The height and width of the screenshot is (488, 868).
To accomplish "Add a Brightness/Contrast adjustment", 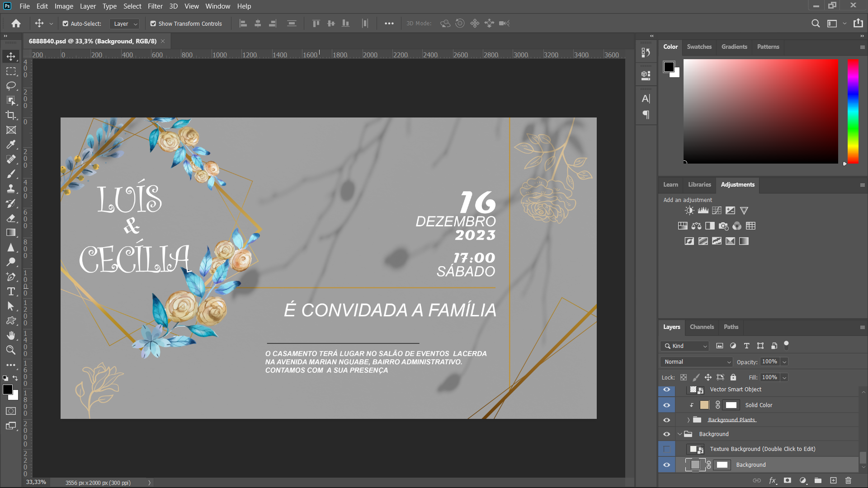I will [689, 211].
